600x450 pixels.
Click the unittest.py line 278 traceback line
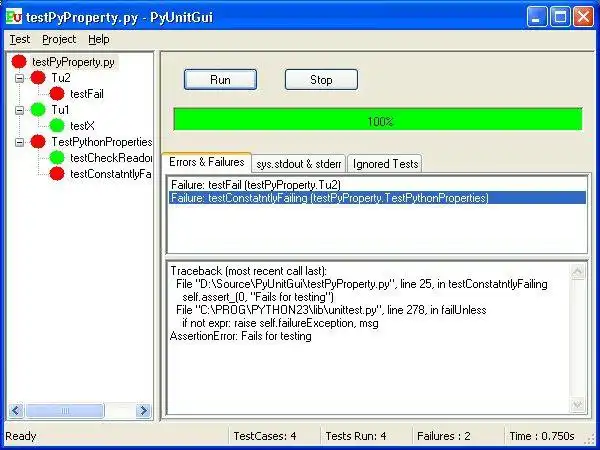click(331, 310)
